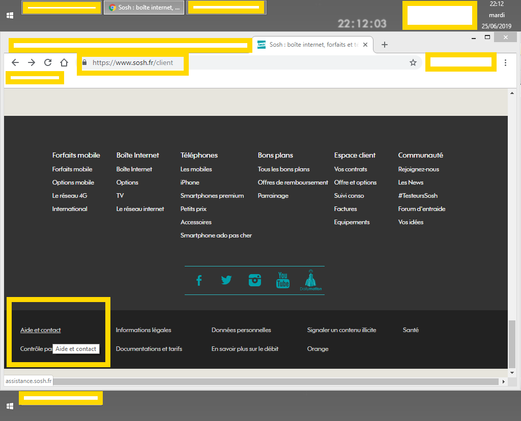Click the Aide et contact footer link
The image size is (521, 421).
40,330
